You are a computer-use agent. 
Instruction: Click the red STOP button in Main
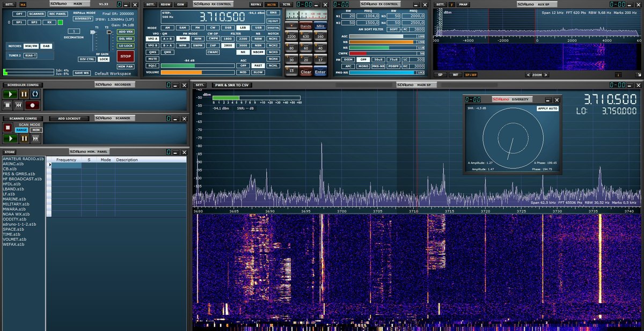126,56
